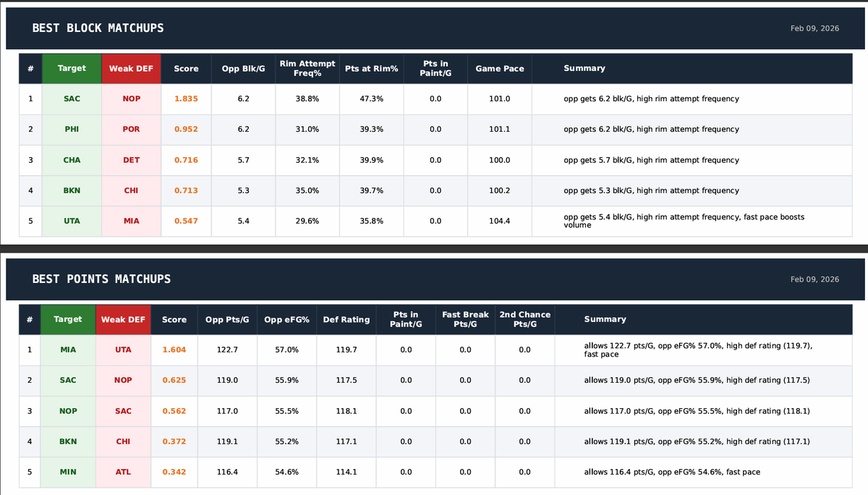
Task: Click the Rim Attempt Freq% column header
Action: point(307,69)
